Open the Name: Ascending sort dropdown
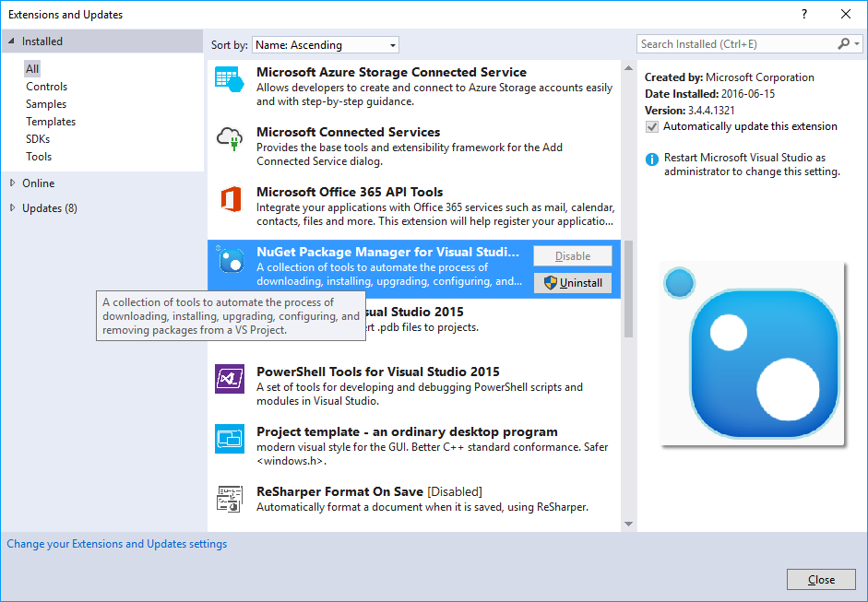Viewport: 868px width, 602px height. (x=325, y=44)
